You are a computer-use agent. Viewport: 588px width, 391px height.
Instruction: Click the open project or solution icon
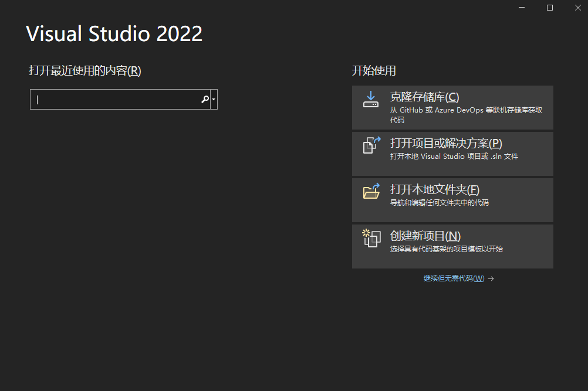point(371,145)
